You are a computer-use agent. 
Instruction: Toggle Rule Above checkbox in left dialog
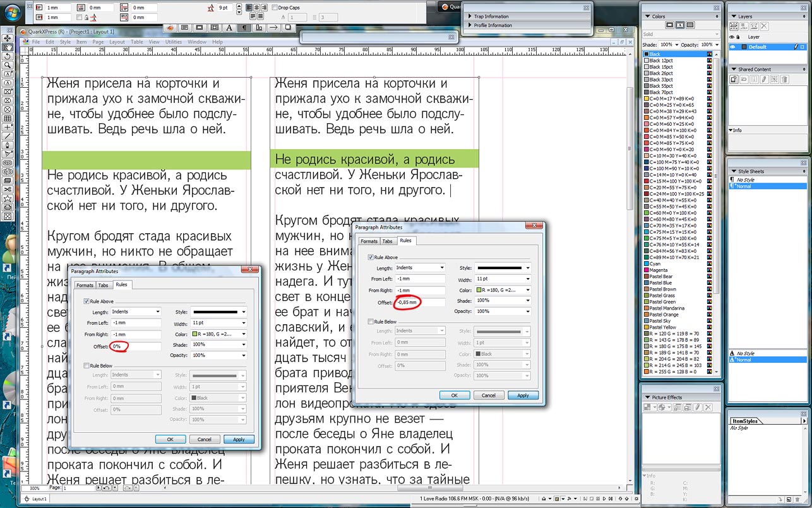(87, 301)
